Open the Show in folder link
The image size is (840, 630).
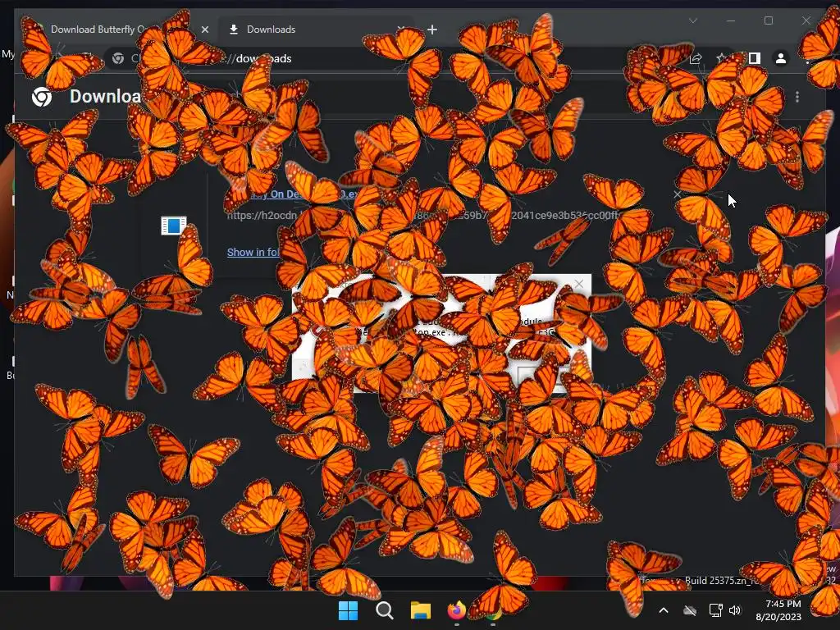coord(253,252)
